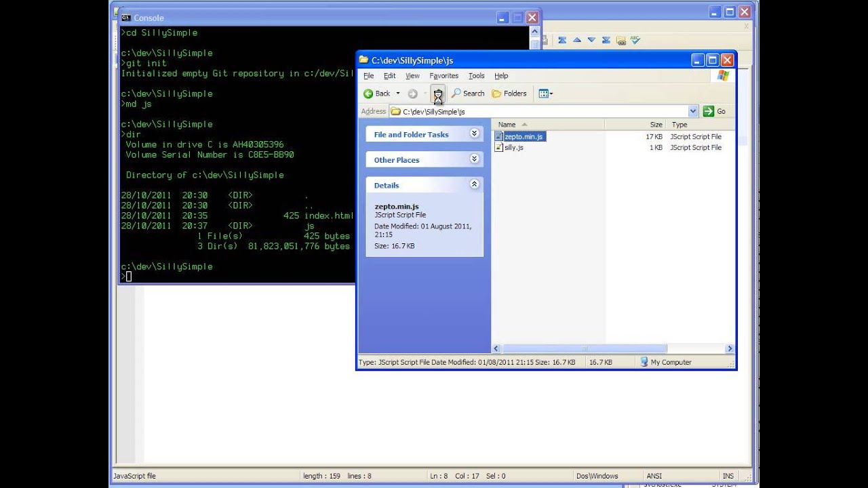Viewport: 868px width, 488px height.
Task: Sort files by the Type column header
Action: point(701,125)
